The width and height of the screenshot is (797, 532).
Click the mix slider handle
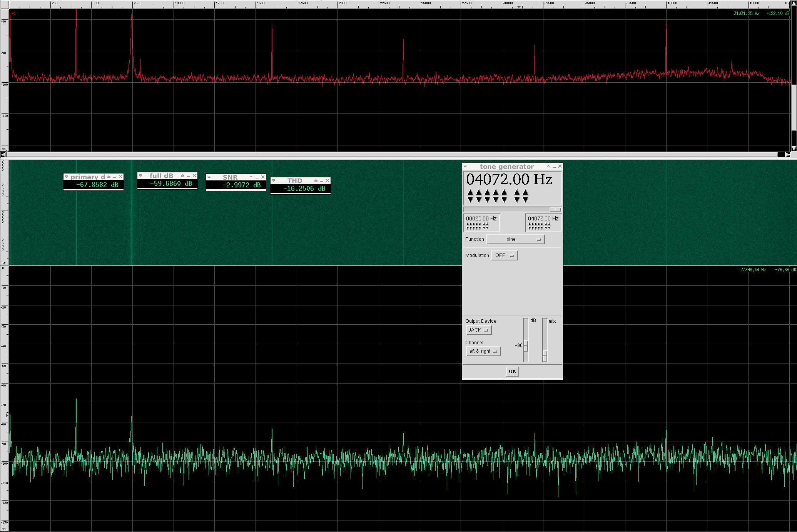[x=545, y=355]
